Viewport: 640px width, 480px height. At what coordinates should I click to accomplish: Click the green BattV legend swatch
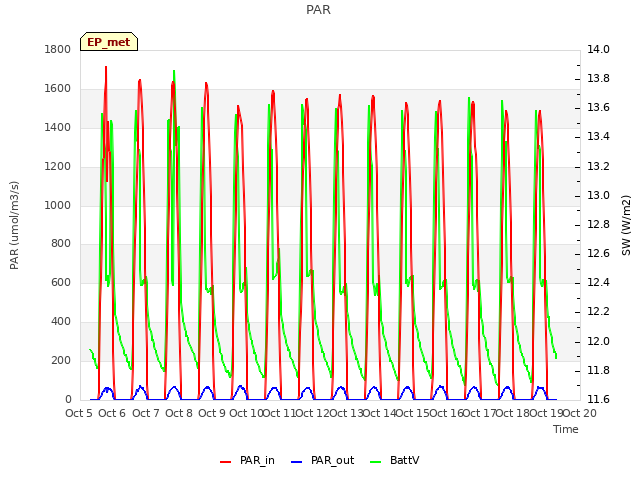click(375, 462)
